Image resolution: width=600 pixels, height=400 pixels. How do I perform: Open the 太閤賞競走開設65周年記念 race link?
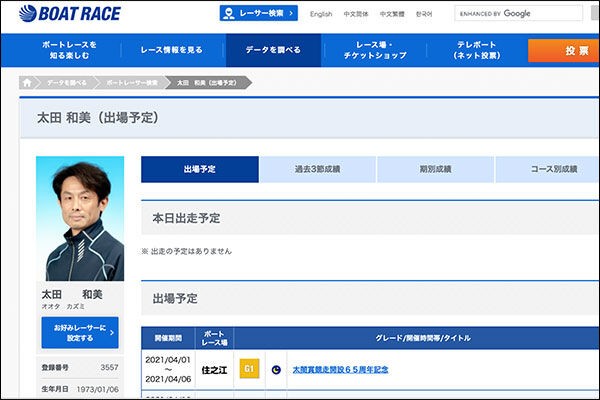[x=341, y=370]
